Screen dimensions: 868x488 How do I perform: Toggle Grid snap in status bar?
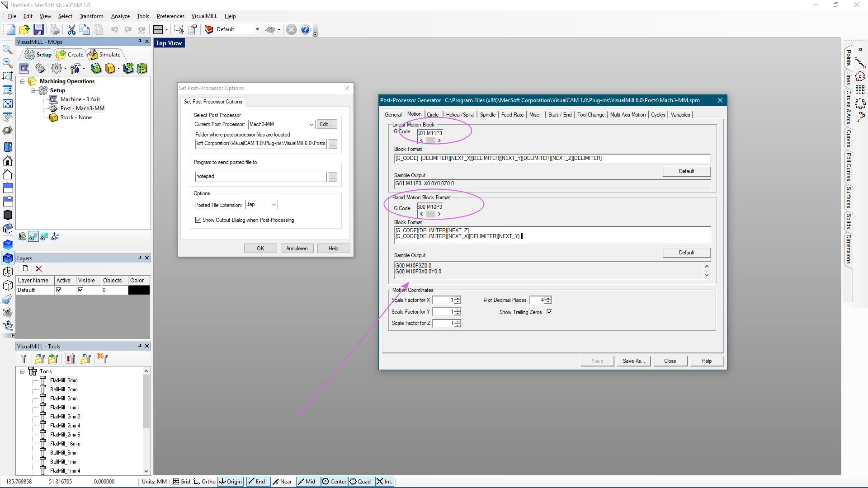182,482
